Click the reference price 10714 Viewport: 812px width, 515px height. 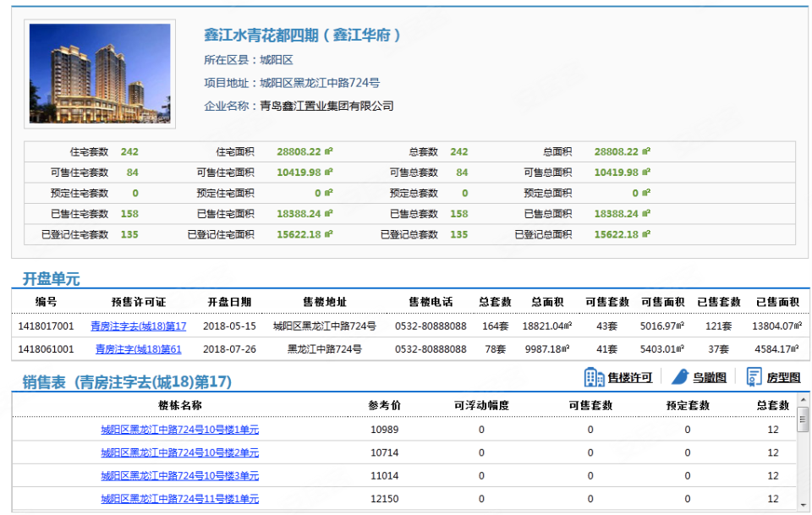tap(384, 453)
